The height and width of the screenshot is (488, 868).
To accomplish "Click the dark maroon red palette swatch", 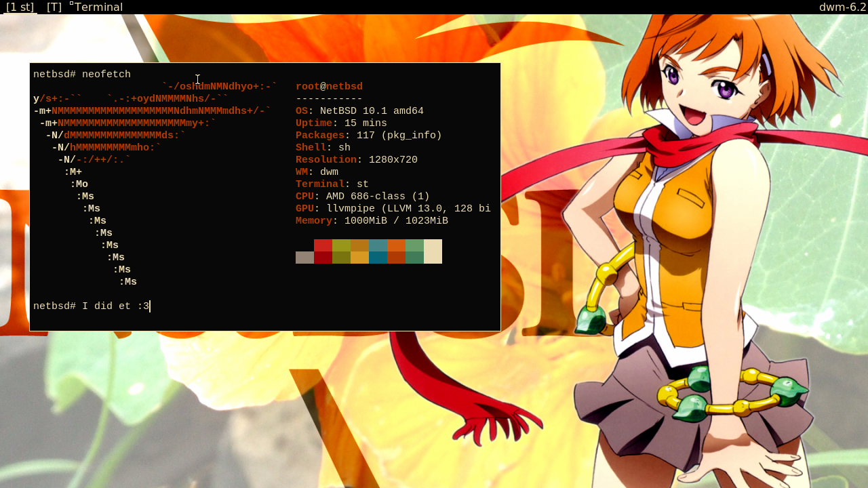I will tap(323, 258).
